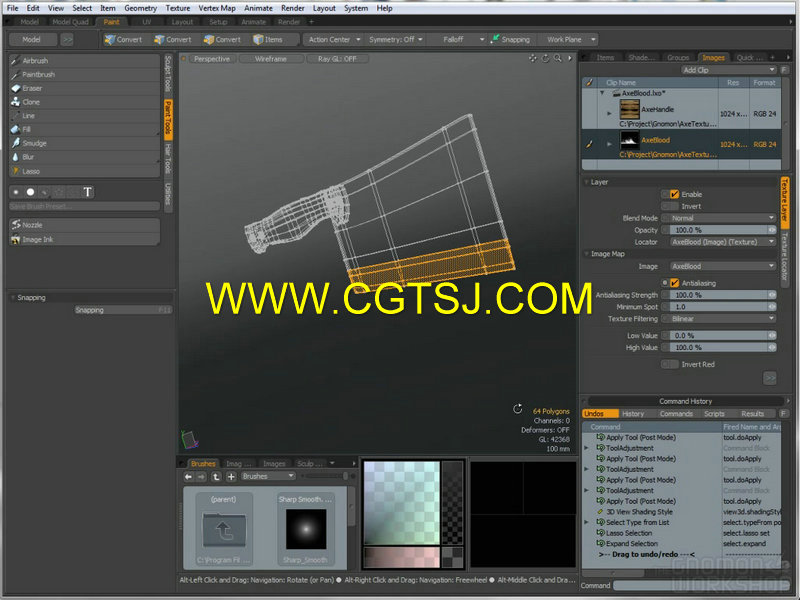Open the Symmetry dropdown
Screen dimensions: 800x600
[x=395, y=39]
